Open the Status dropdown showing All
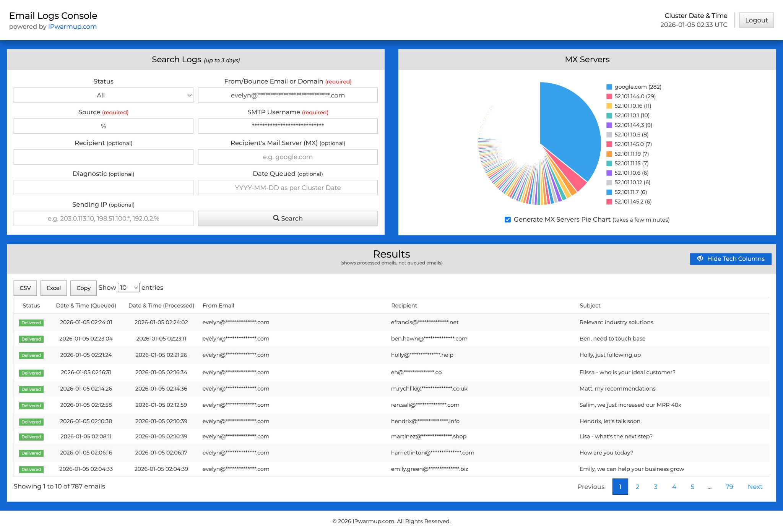Image resolution: width=783 pixels, height=532 pixels. tap(103, 95)
